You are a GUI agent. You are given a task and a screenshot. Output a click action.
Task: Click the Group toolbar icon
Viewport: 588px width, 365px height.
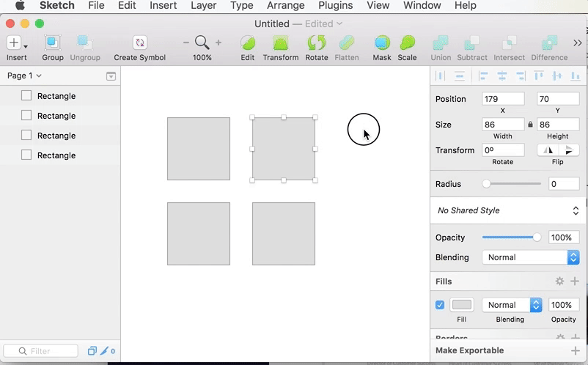pos(52,43)
